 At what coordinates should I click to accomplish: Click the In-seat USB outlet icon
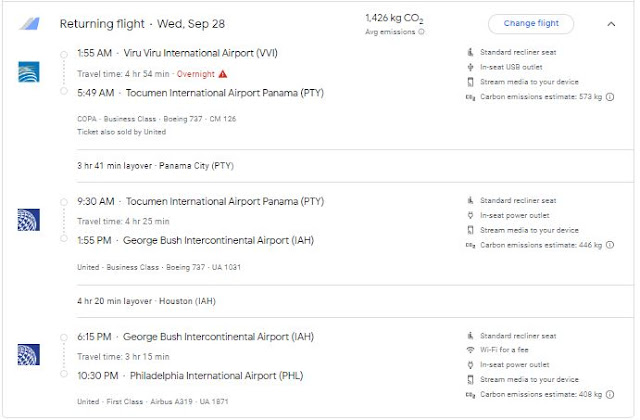[x=470, y=67]
